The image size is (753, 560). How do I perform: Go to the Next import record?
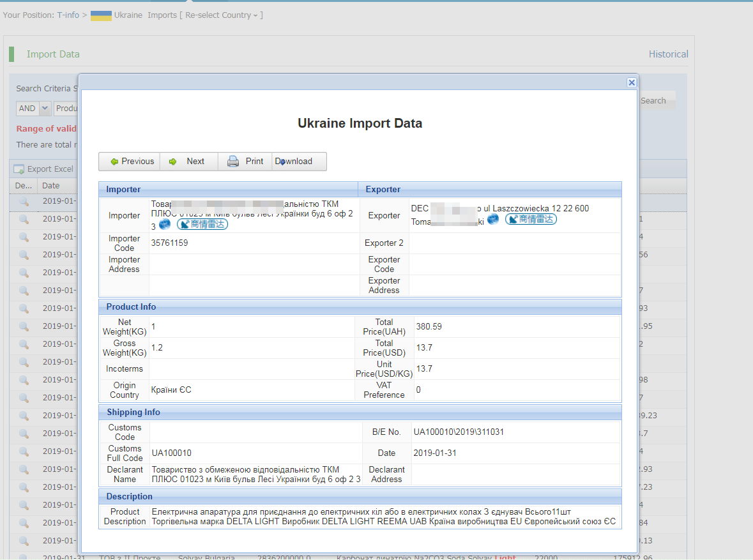[188, 162]
